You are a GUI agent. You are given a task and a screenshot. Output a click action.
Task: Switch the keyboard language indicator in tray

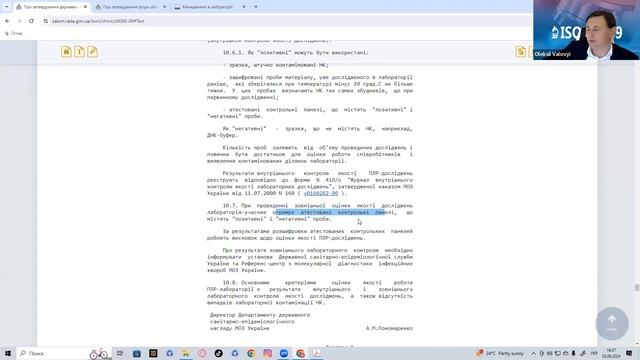[594, 353]
